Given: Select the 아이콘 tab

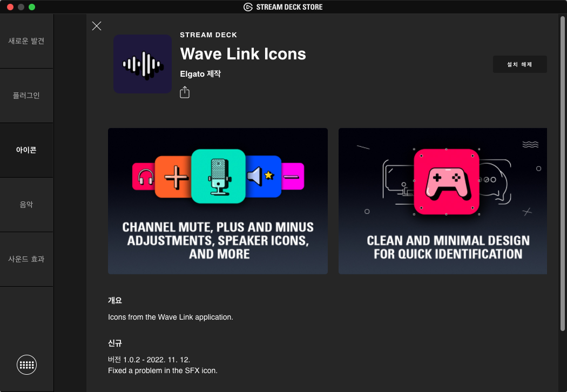Looking at the screenshot, I should [27, 150].
